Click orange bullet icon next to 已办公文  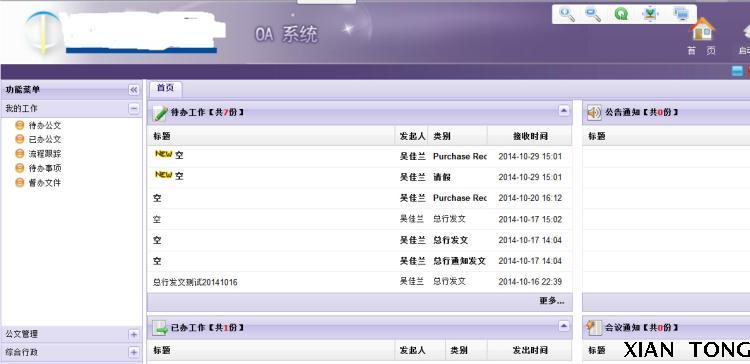(20, 139)
